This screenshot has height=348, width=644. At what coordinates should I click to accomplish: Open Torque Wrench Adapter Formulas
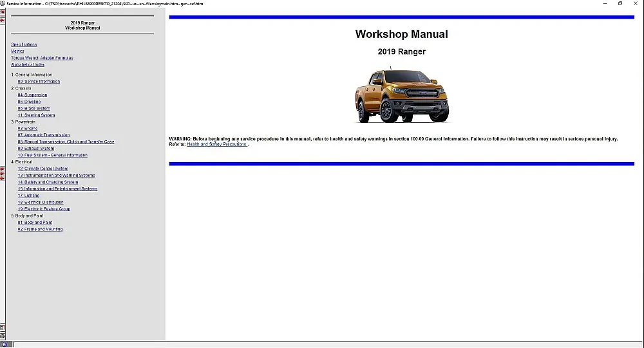click(42, 58)
